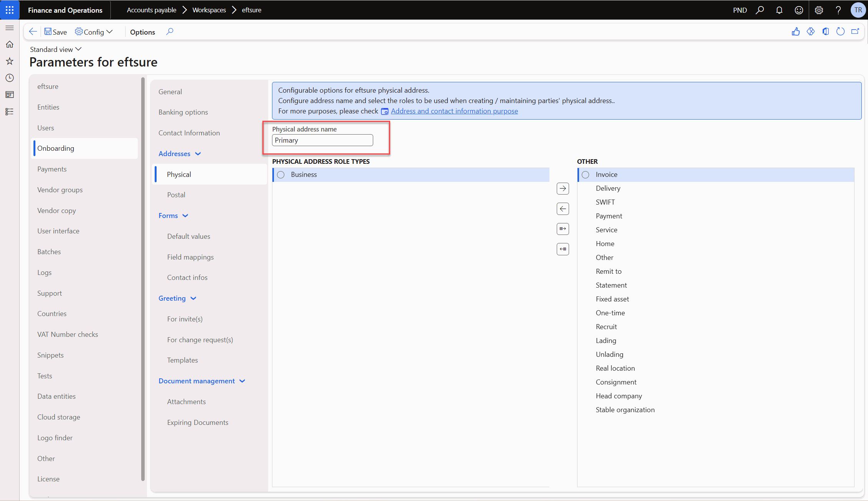Select the Invoice role radio button
This screenshot has height=501, width=868.
[x=586, y=175]
